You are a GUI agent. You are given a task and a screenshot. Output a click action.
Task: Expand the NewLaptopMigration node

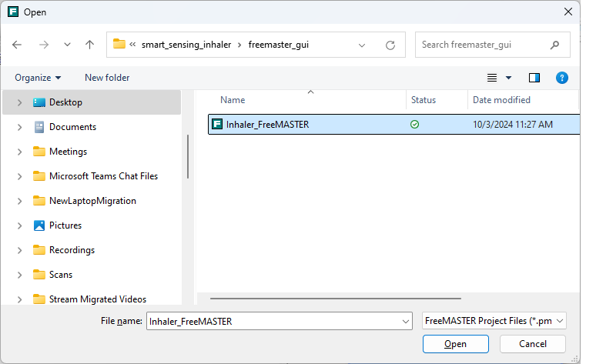pos(20,202)
